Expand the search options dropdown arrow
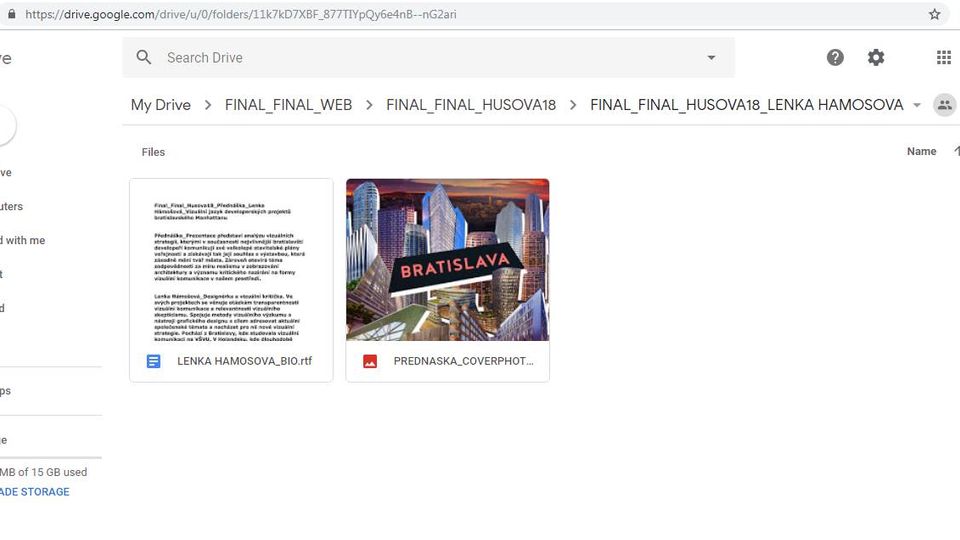 (x=711, y=58)
